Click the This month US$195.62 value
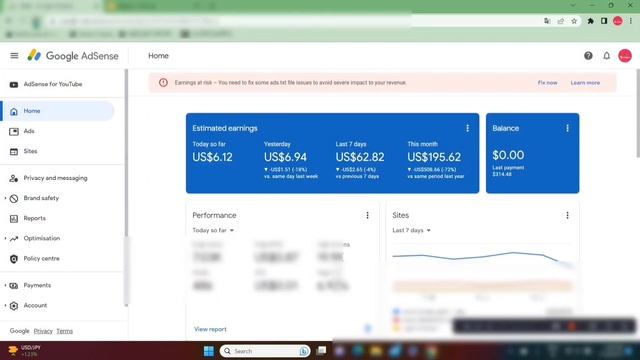 [x=434, y=157]
